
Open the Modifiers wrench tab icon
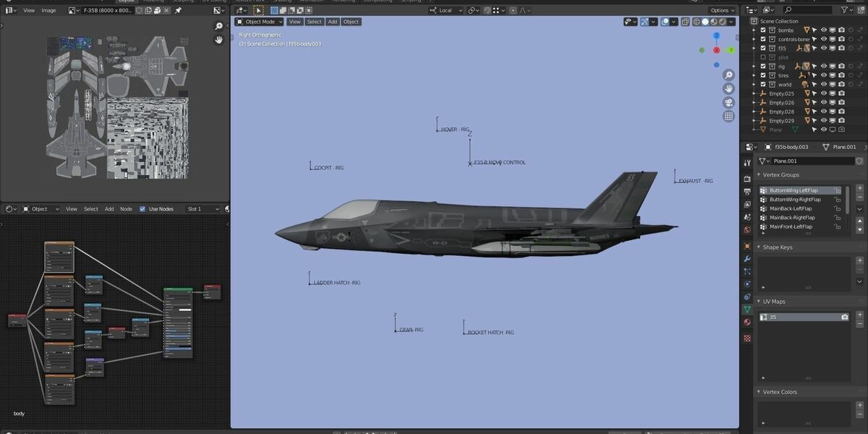tap(747, 259)
